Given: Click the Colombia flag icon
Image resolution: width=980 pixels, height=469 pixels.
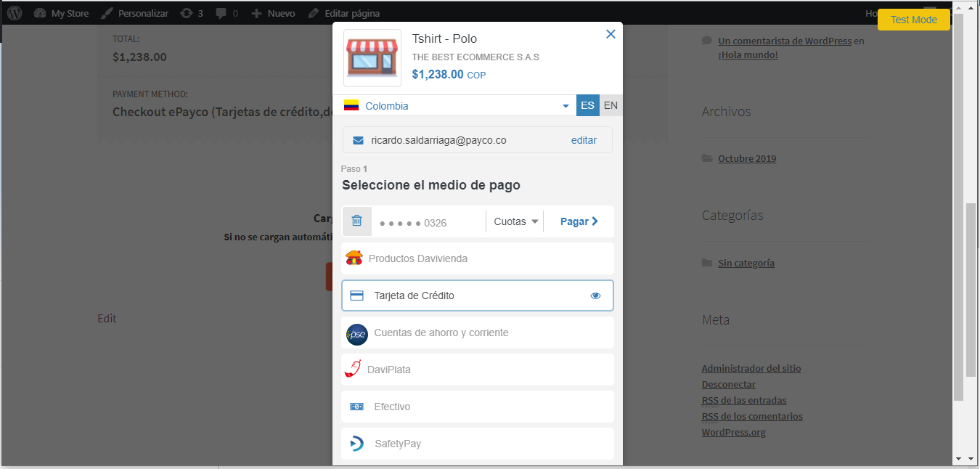Looking at the screenshot, I should pos(351,106).
